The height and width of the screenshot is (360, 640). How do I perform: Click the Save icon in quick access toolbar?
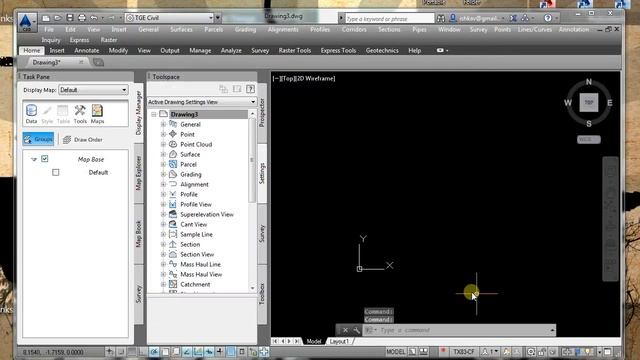(x=70, y=18)
